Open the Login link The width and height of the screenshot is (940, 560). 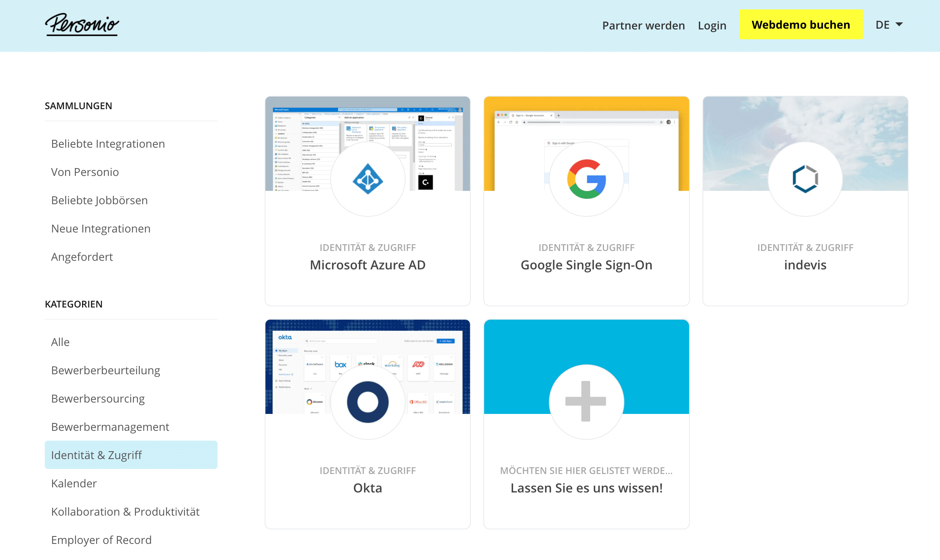[x=712, y=26]
